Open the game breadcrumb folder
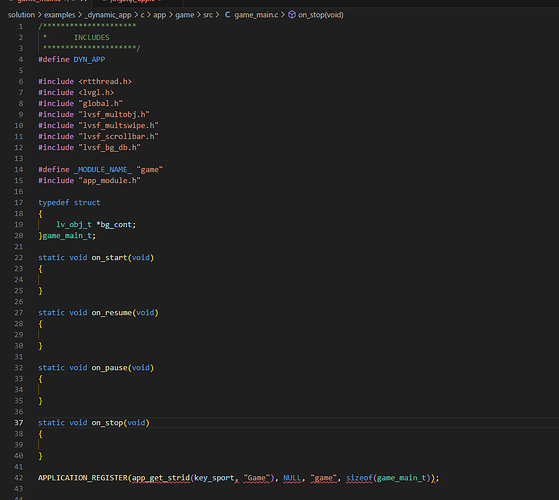The height and width of the screenshot is (500, 559). pos(185,15)
